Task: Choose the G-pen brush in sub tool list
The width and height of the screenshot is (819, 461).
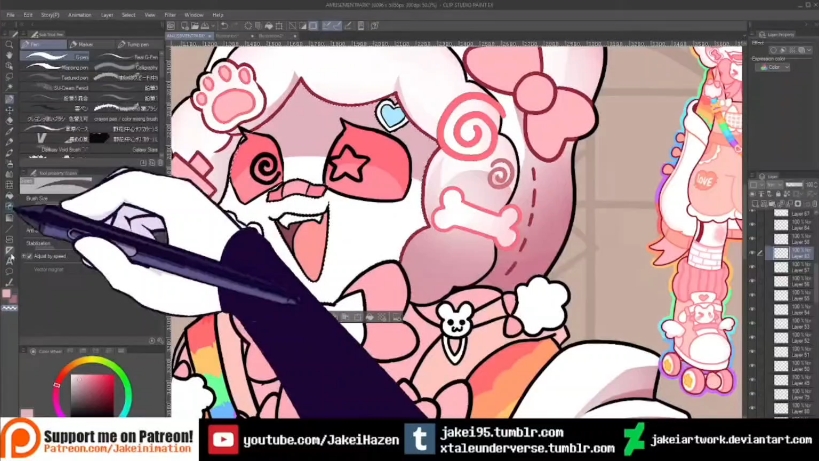Action: pos(55,56)
